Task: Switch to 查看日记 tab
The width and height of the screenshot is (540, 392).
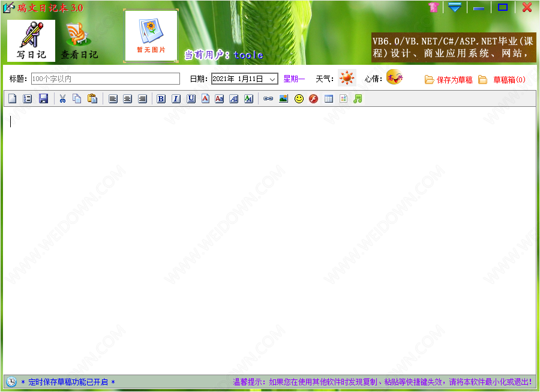Action: pos(79,41)
